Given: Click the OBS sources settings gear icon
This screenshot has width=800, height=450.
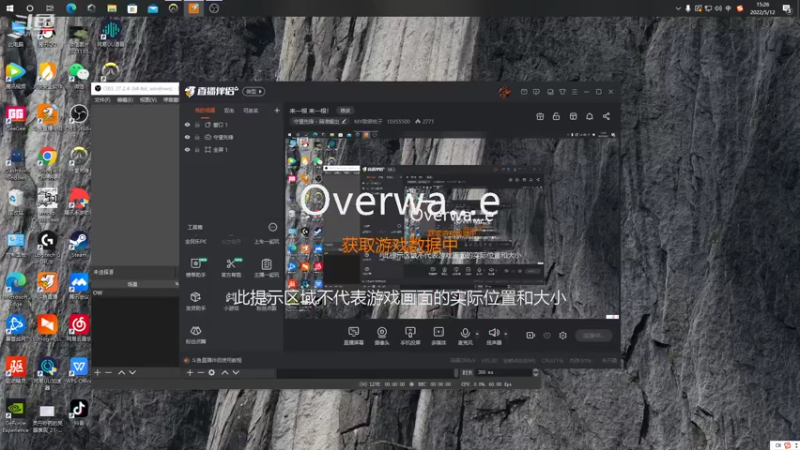Looking at the screenshot, I should click(212, 372).
